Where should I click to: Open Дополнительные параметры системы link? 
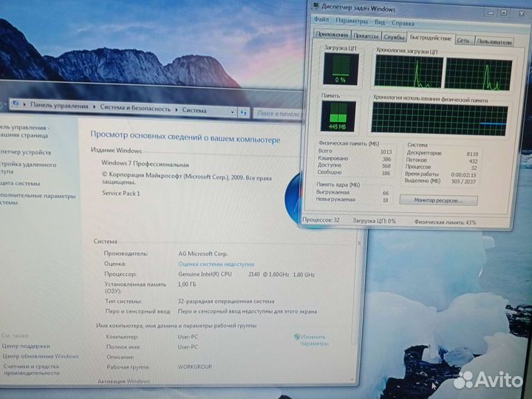(x=38, y=199)
